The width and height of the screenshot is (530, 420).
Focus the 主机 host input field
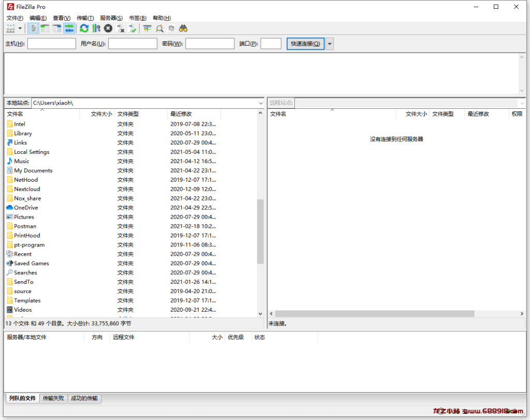click(x=51, y=44)
